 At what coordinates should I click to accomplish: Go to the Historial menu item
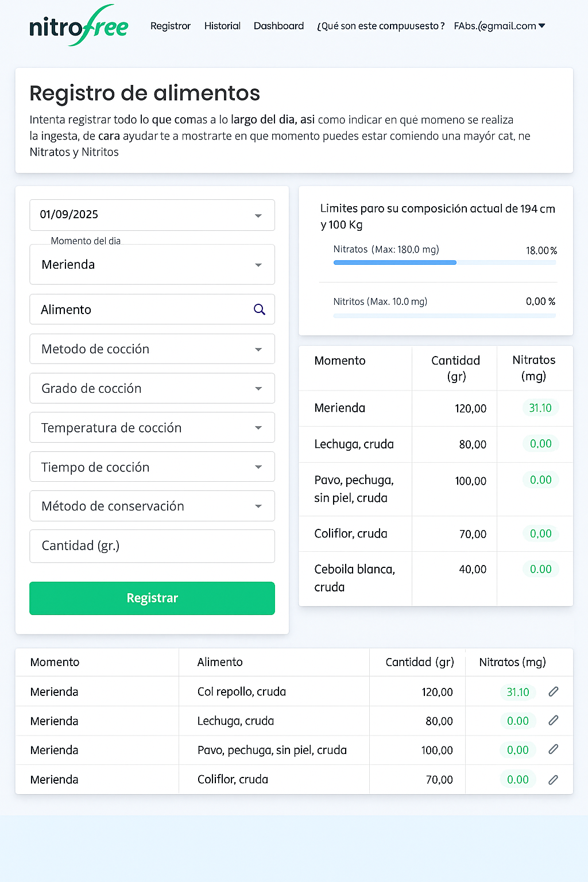point(222,26)
